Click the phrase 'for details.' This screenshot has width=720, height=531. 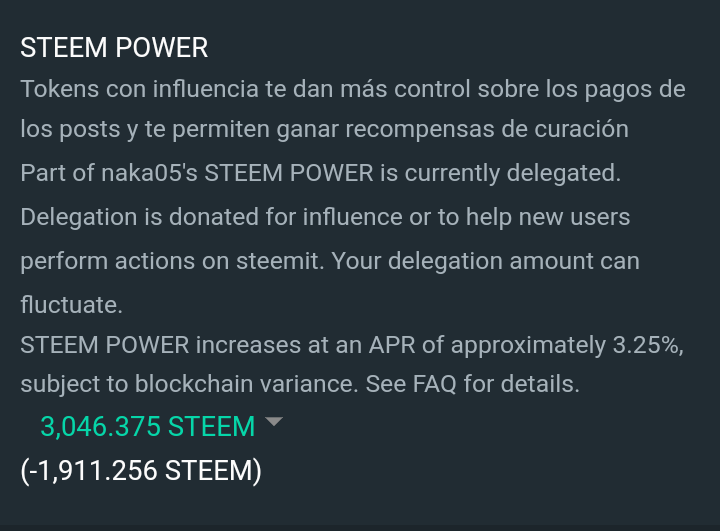[522, 384]
